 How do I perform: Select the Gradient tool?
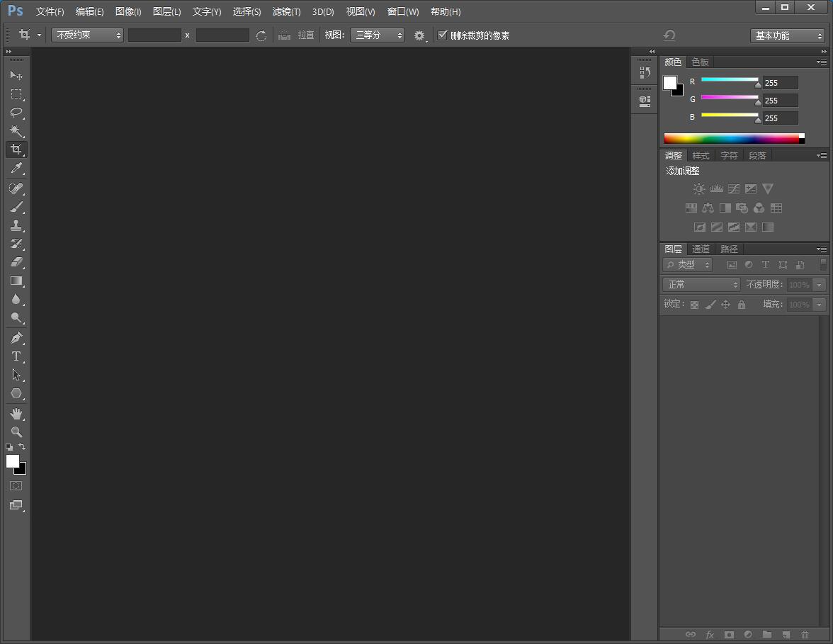(16, 281)
